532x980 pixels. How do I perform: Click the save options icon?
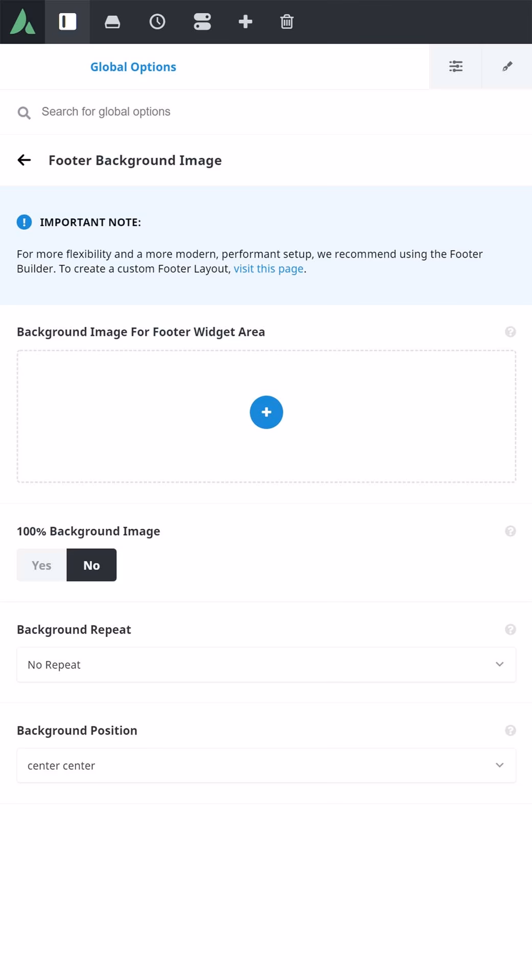(112, 22)
